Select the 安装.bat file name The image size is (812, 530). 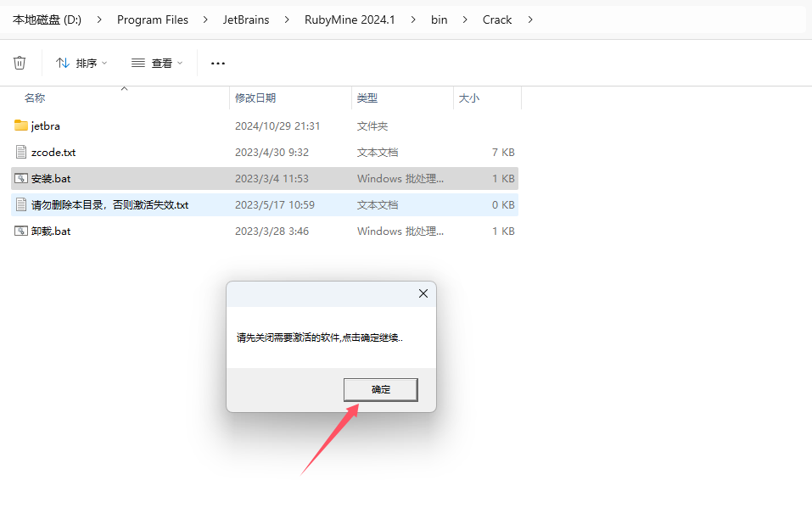tap(51, 179)
